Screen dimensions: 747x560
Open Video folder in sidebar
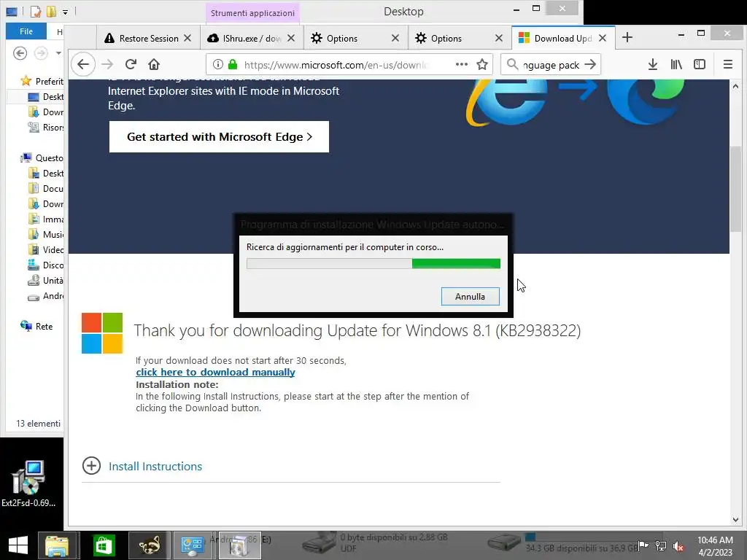point(45,249)
